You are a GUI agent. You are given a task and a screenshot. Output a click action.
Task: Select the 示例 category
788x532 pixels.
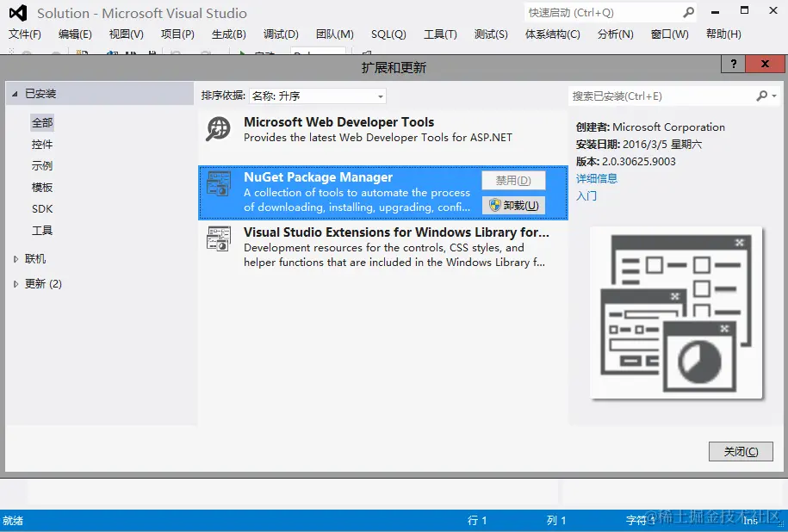pos(42,166)
